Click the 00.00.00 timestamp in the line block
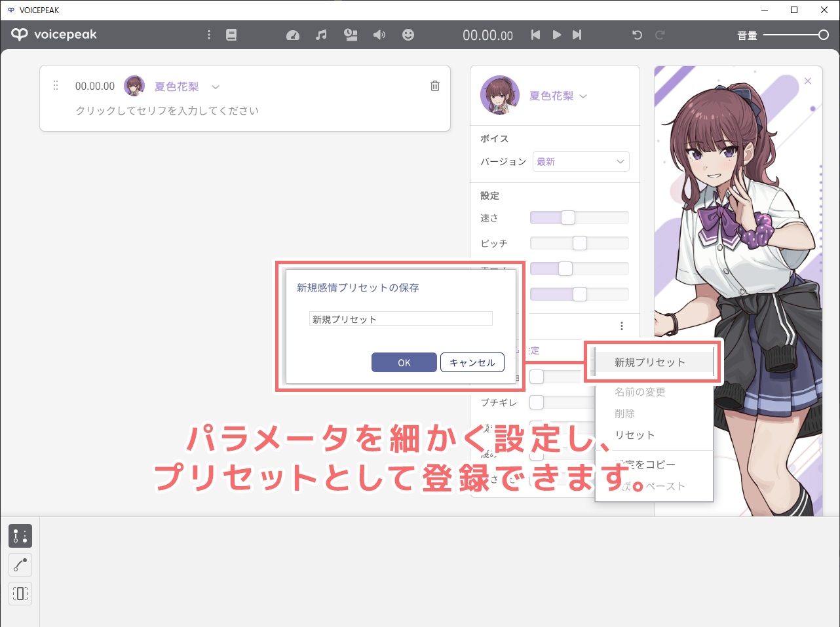The height and width of the screenshot is (627, 840). click(x=95, y=86)
